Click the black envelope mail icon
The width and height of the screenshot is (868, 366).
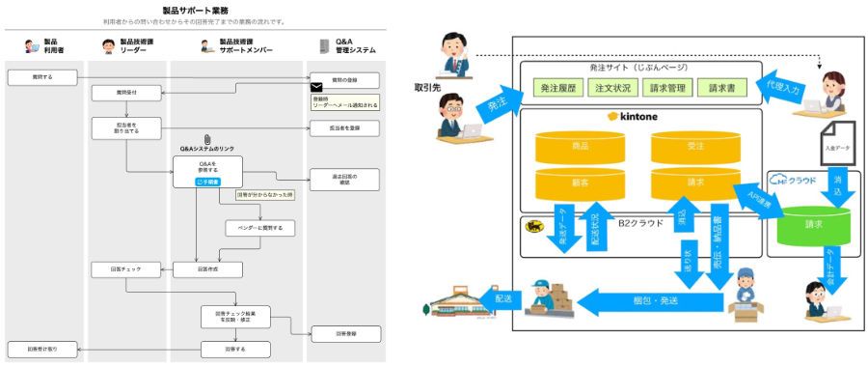pyautogui.click(x=316, y=87)
